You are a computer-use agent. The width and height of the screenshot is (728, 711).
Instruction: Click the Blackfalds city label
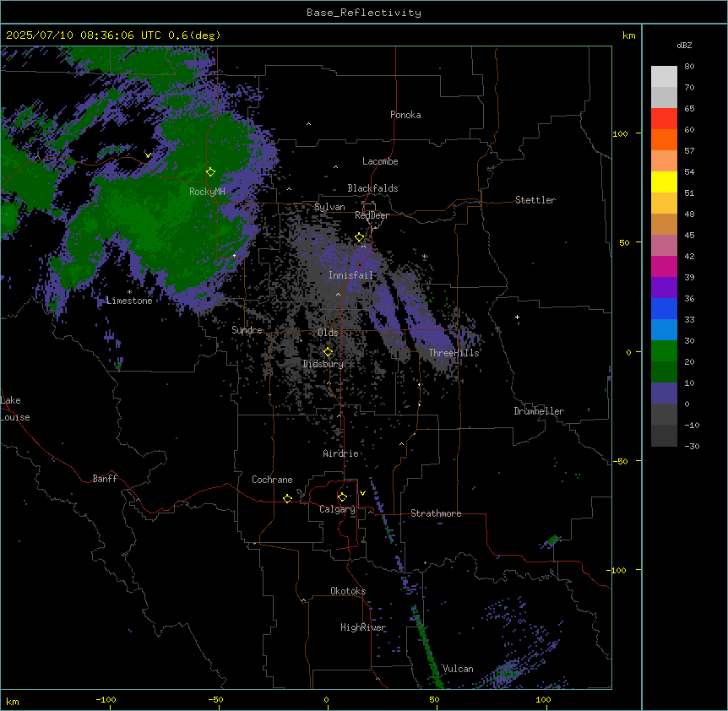click(x=372, y=188)
